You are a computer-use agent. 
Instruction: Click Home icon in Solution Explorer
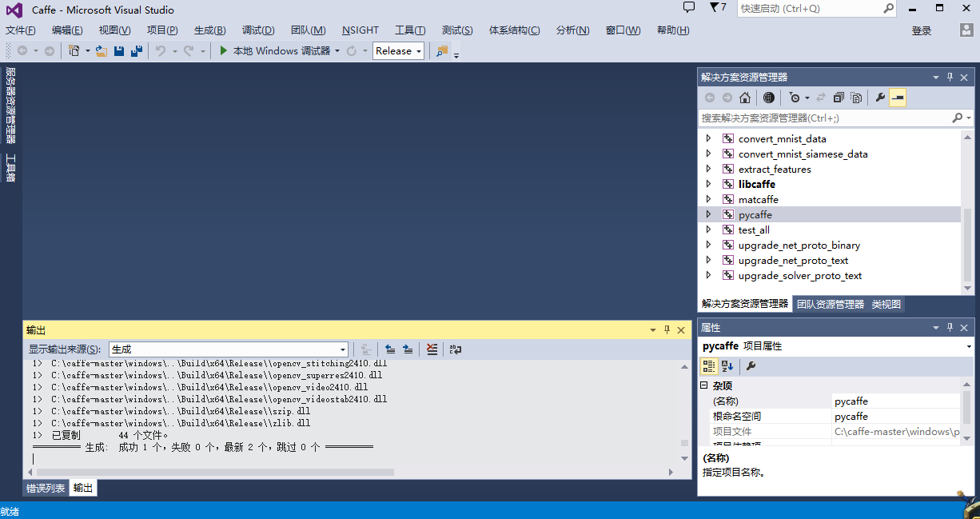click(745, 98)
